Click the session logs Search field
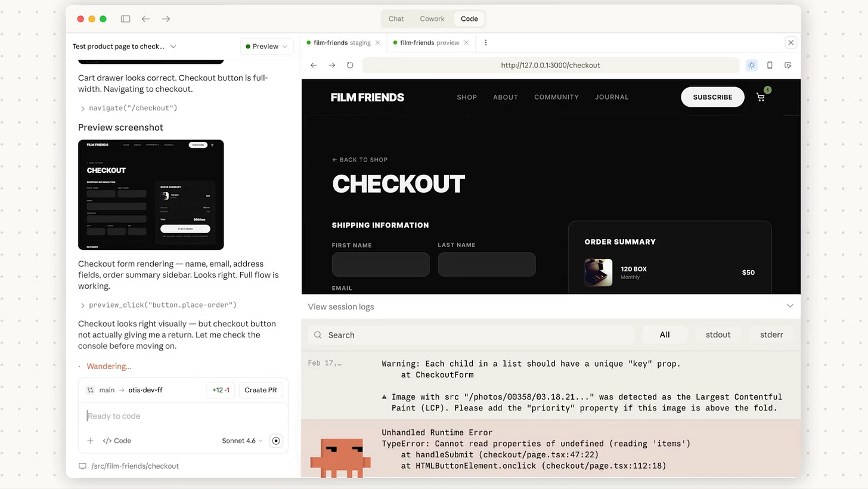The width and height of the screenshot is (868, 489). (x=471, y=335)
